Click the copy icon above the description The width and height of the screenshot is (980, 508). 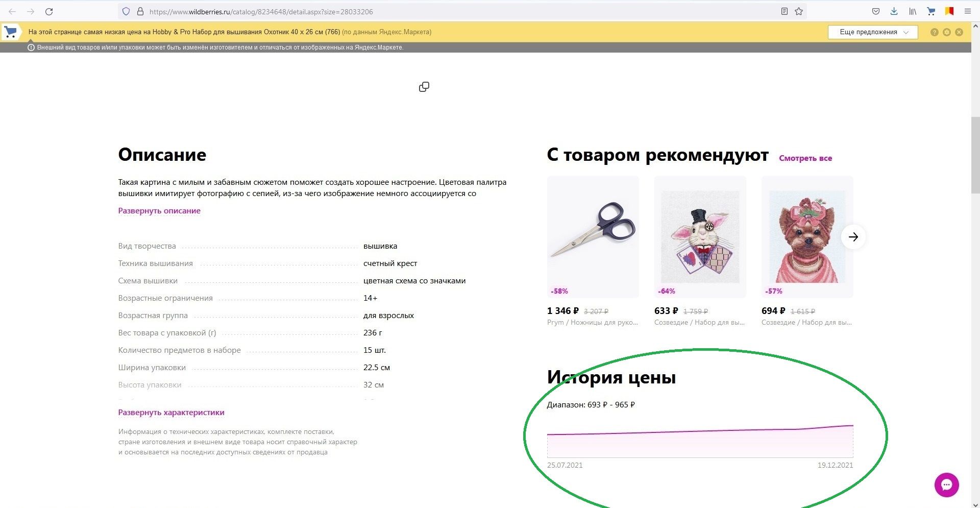(x=424, y=87)
